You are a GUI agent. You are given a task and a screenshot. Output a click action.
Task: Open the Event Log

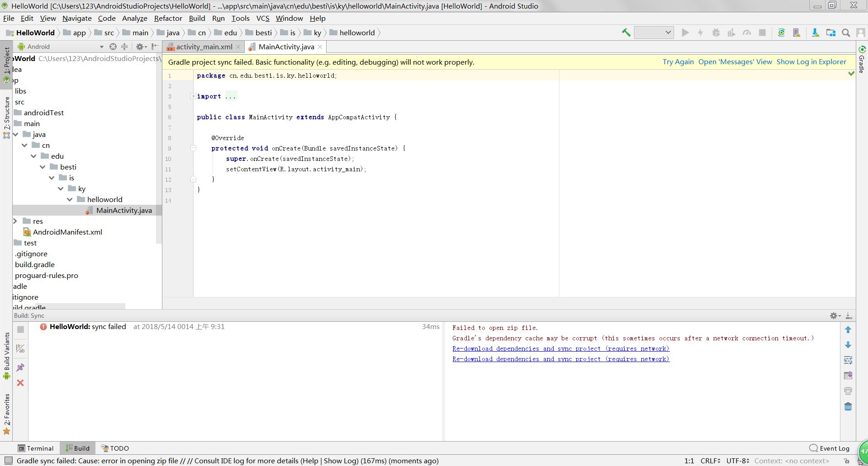coord(830,448)
